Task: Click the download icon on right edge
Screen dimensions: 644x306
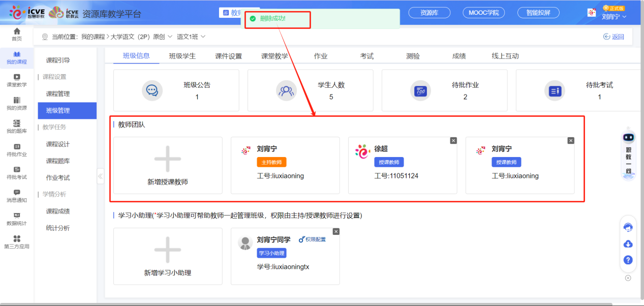Action: [x=628, y=244]
